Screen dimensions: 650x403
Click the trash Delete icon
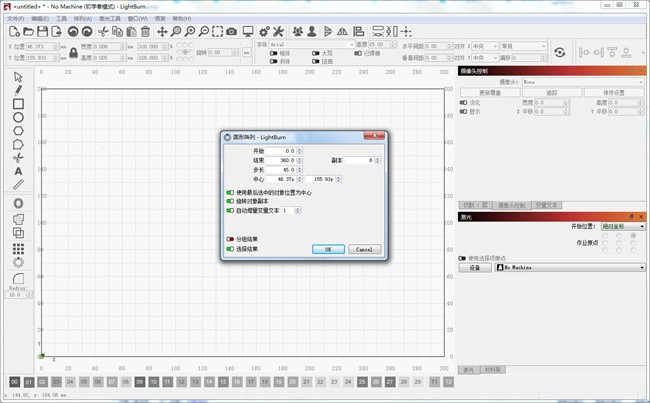click(x=146, y=32)
